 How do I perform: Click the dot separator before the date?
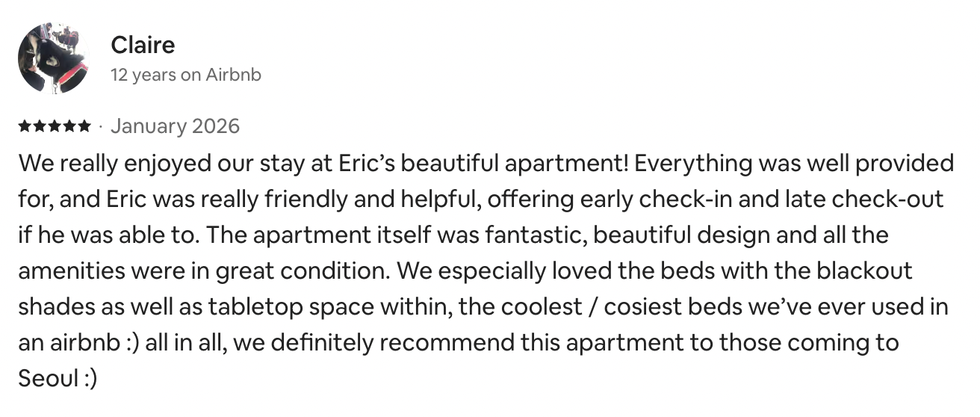coord(101,126)
